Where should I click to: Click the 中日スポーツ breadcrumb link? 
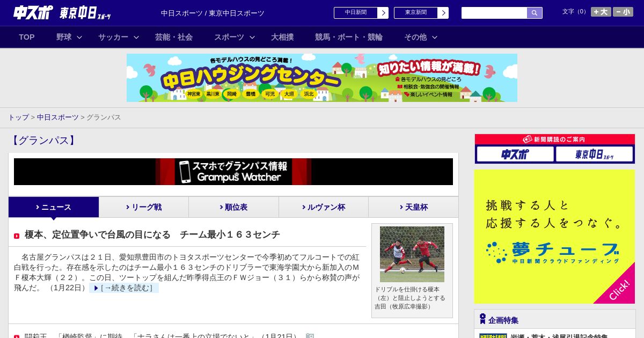(x=57, y=117)
